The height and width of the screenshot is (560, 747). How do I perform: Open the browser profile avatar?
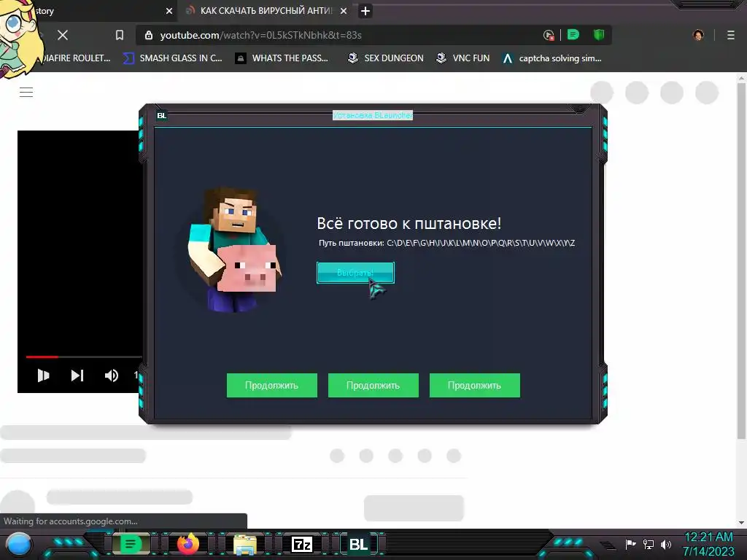pos(698,35)
